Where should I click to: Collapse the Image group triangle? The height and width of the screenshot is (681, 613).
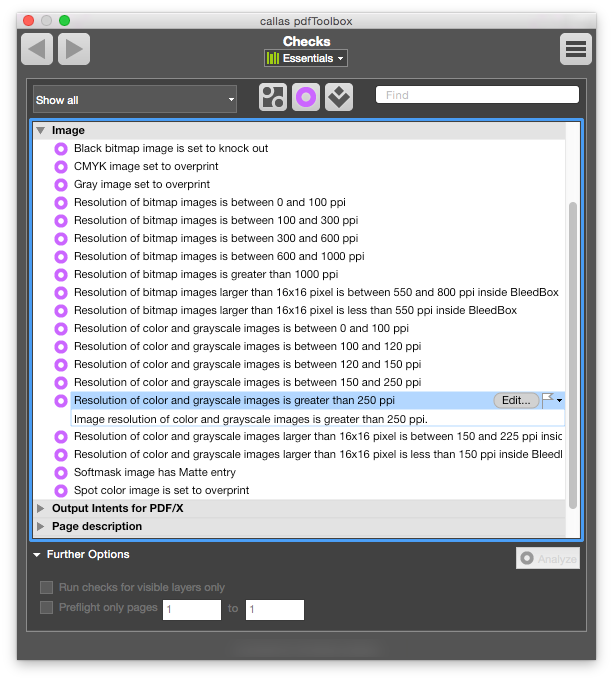(x=41, y=130)
